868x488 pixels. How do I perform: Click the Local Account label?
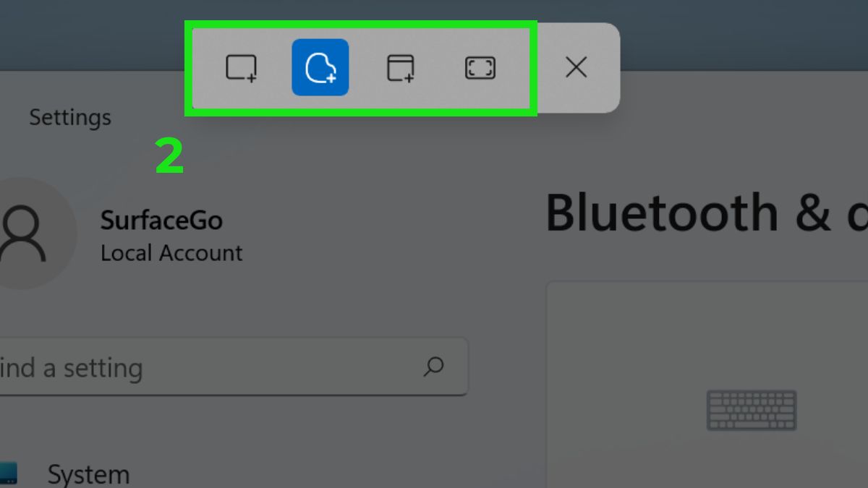[x=171, y=253]
